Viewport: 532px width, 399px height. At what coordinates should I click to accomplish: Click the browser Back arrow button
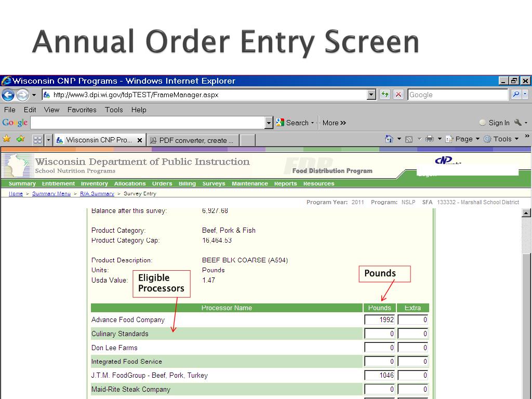[x=8, y=95]
